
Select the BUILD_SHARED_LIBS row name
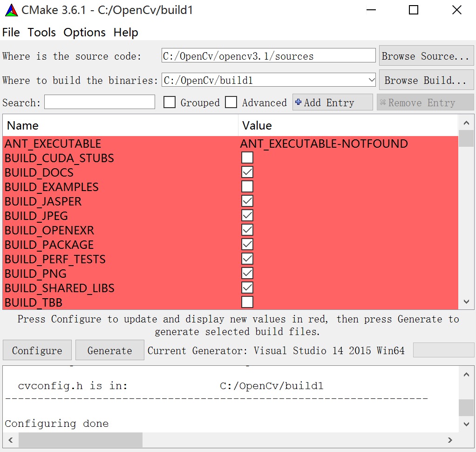coord(60,288)
